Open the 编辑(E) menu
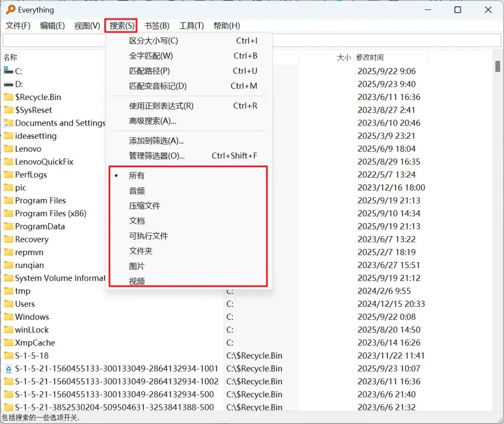Viewport: 504px width, 424px height. [x=52, y=26]
